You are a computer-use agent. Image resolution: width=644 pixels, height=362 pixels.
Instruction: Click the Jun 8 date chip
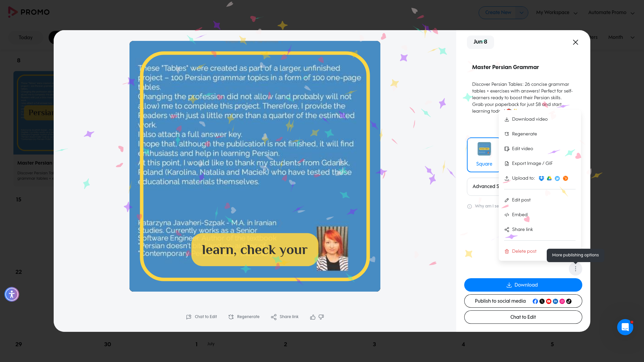(480, 42)
